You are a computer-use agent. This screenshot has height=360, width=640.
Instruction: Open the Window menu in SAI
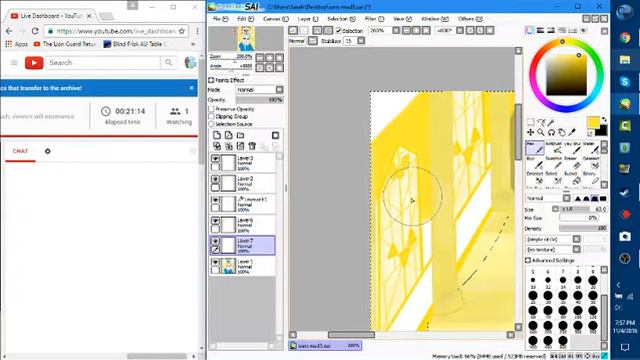coord(435,19)
